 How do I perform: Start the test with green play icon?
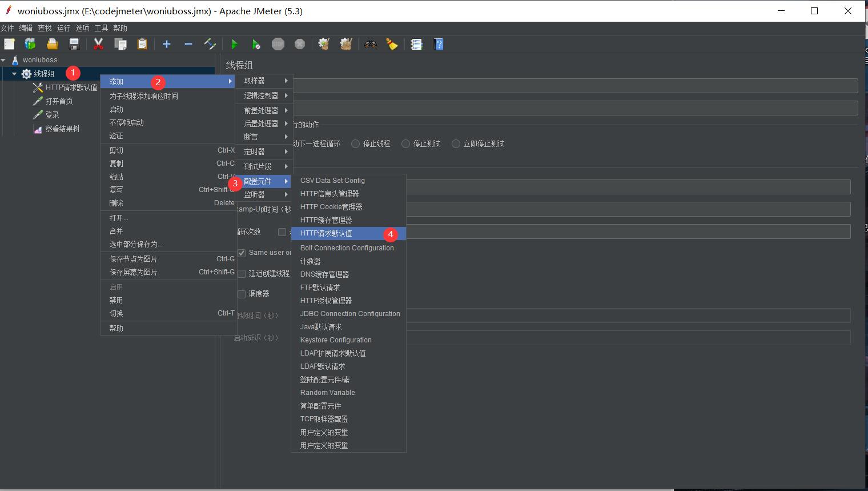point(234,44)
